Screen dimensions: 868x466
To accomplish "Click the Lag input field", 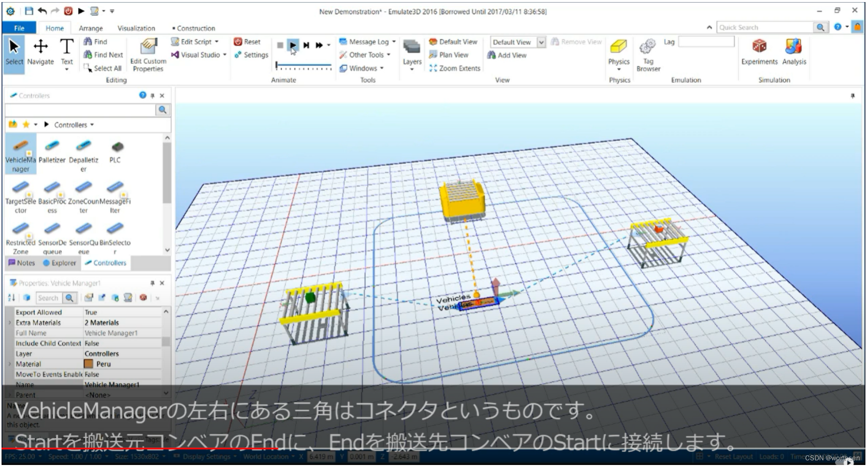I will [x=706, y=42].
